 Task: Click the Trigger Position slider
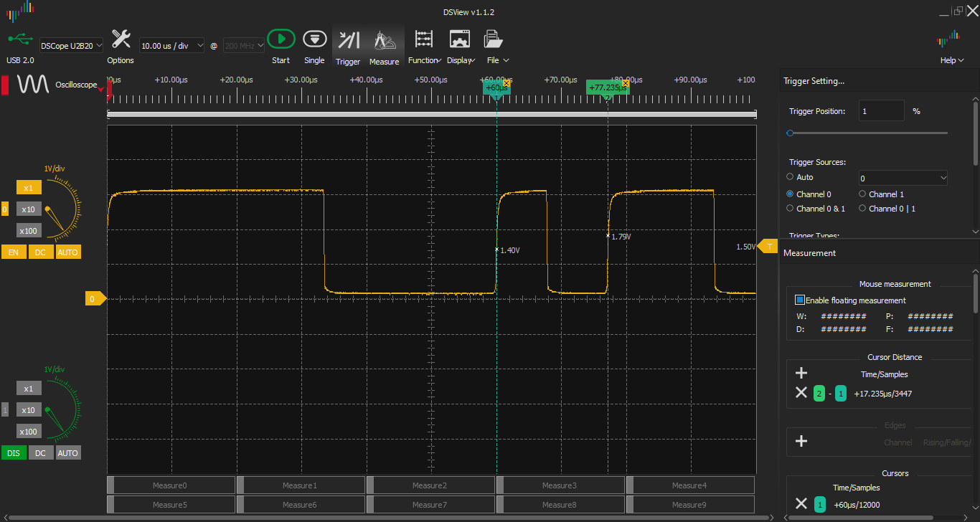tap(868, 133)
